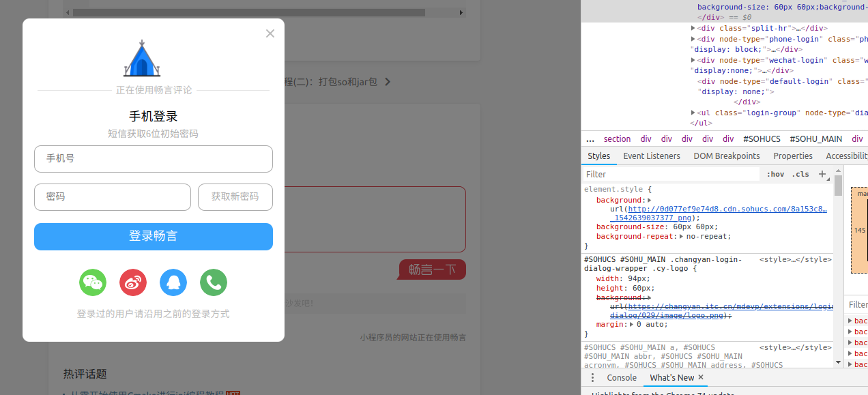Expand the first computed bac property
The height and width of the screenshot is (395, 868).
point(850,321)
